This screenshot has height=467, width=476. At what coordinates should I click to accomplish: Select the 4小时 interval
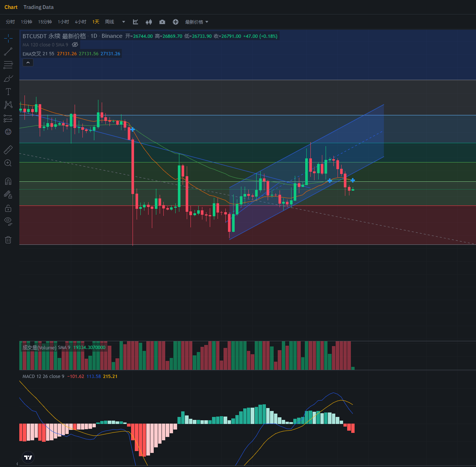[81, 22]
